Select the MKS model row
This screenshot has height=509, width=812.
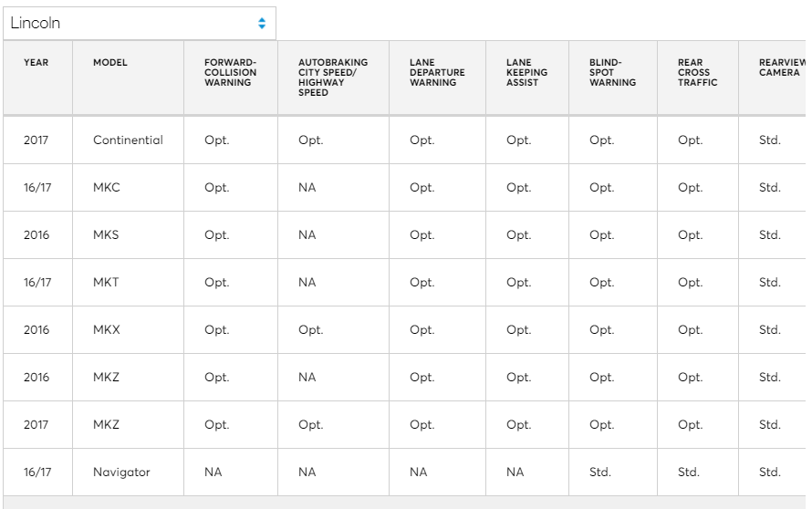[x=404, y=235]
